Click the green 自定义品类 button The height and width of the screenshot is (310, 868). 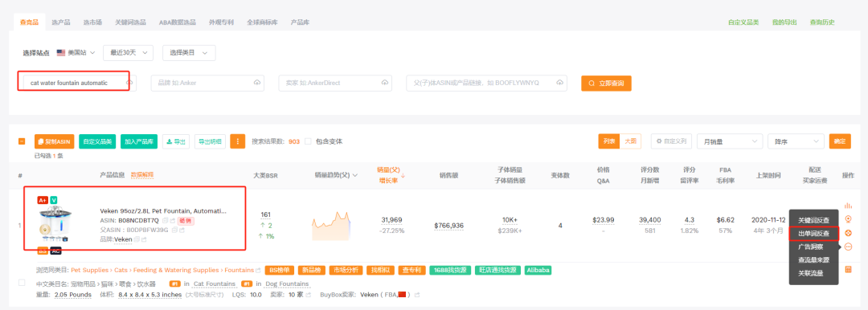tap(97, 141)
